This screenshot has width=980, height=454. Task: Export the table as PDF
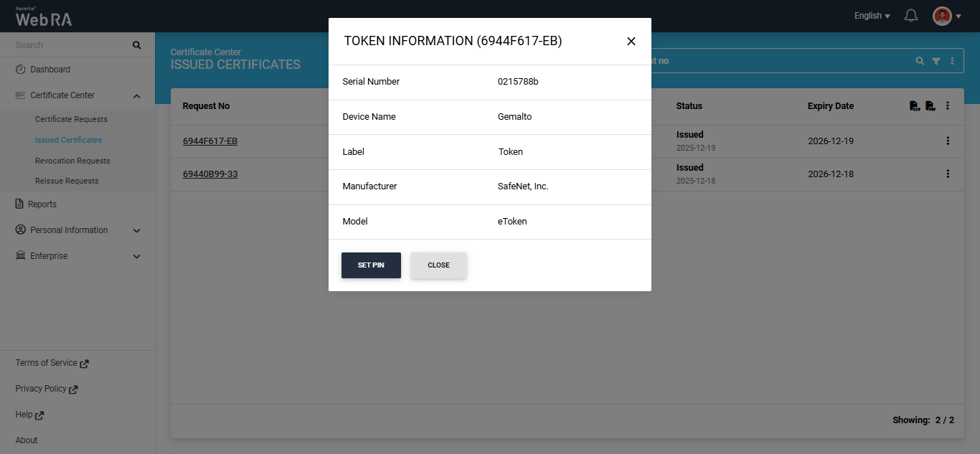tap(930, 106)
